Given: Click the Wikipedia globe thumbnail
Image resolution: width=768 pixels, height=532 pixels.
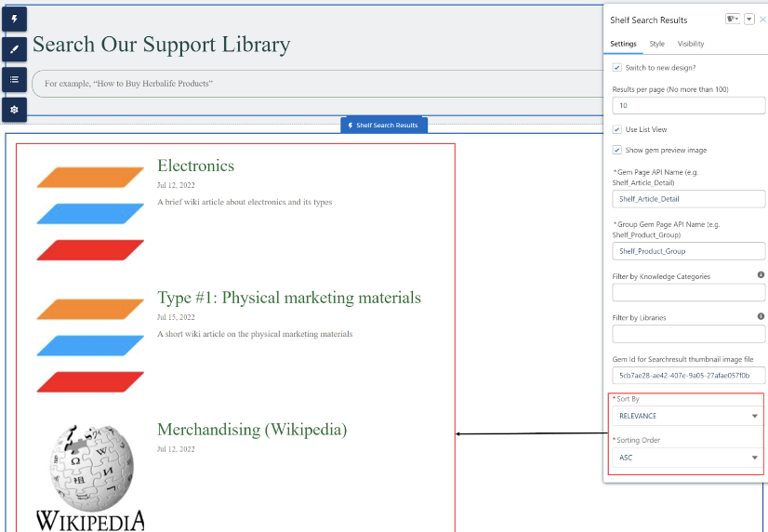Looking at the screenshot, I should pyautogui.click(x=90, y=478).
